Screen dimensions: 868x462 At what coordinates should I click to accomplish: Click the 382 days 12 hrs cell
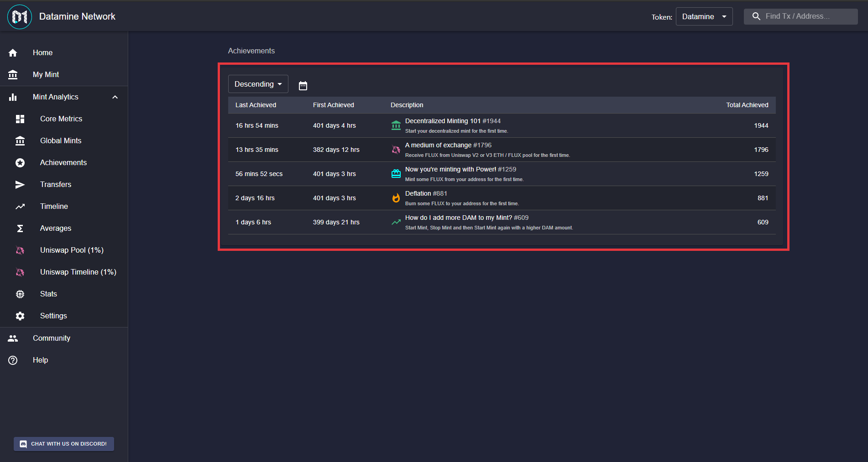(336, 150)
